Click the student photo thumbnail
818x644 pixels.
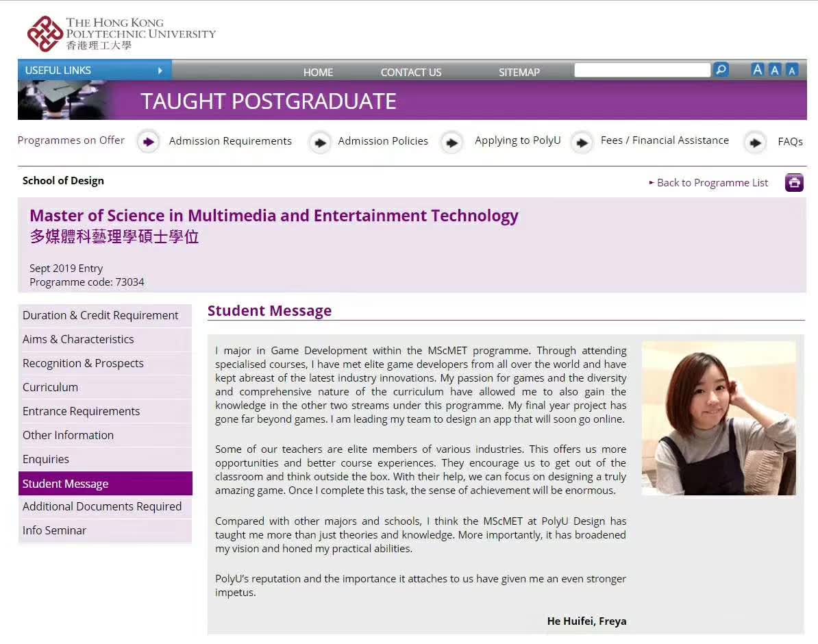coord(719,418)
